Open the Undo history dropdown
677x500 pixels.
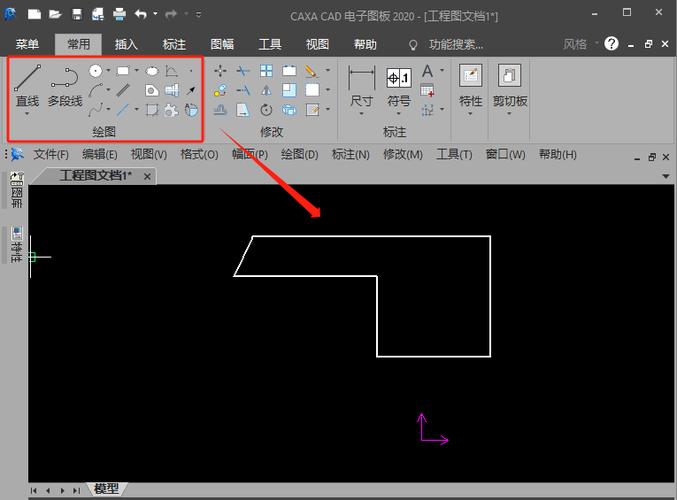pyautogui.click(x=155, y=14)
